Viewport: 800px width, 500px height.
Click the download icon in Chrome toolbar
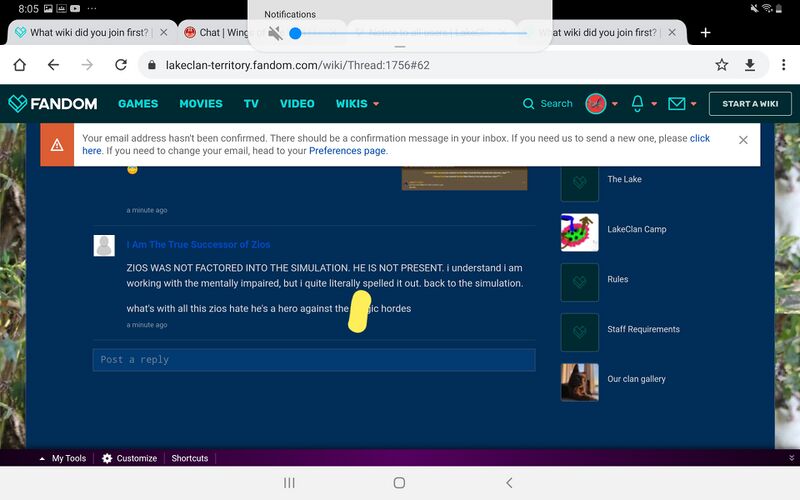coord(750,65)
